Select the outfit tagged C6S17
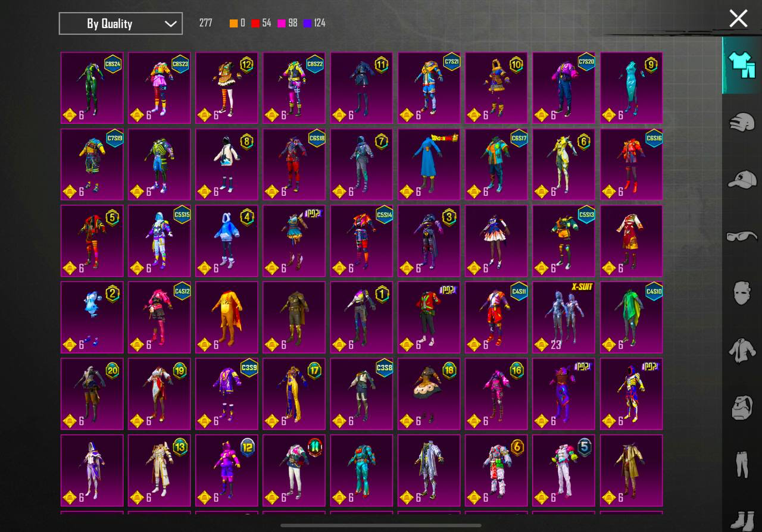 (496, 164)
